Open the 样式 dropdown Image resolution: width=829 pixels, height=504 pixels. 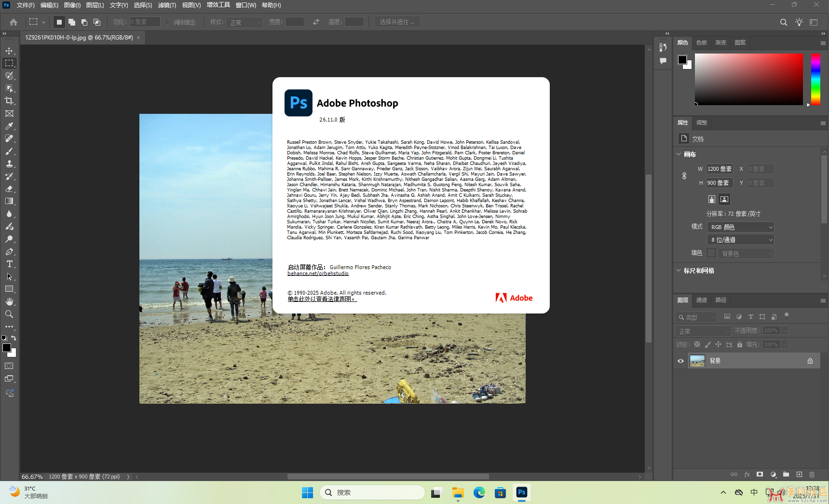244,22
